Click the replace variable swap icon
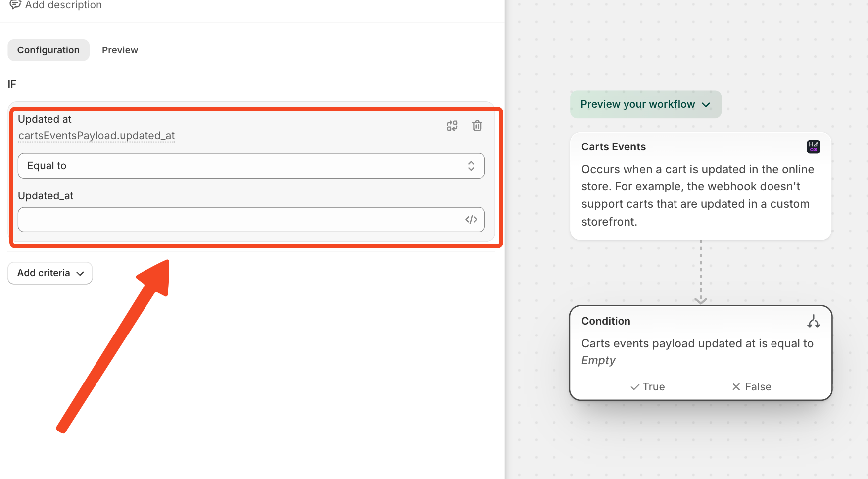This screenshot has height=479, width=868. click(x=452, y=126)
